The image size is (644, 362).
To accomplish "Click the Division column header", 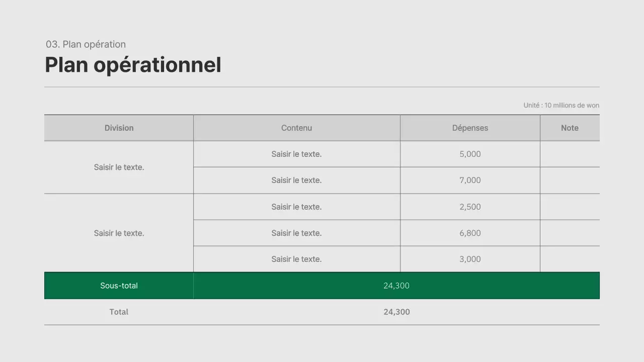I will [x=119, y=128].
